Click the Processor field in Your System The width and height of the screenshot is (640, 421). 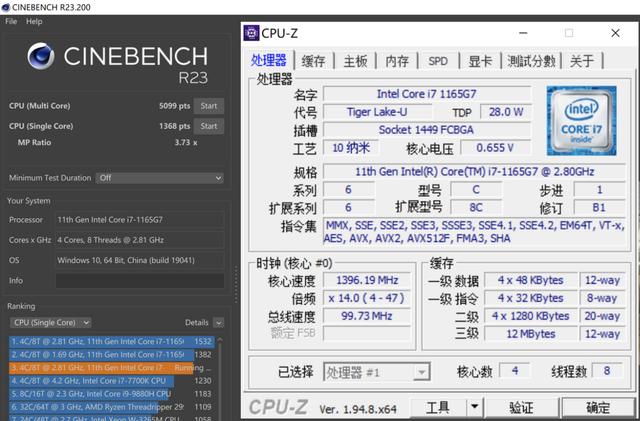[140, 220]
